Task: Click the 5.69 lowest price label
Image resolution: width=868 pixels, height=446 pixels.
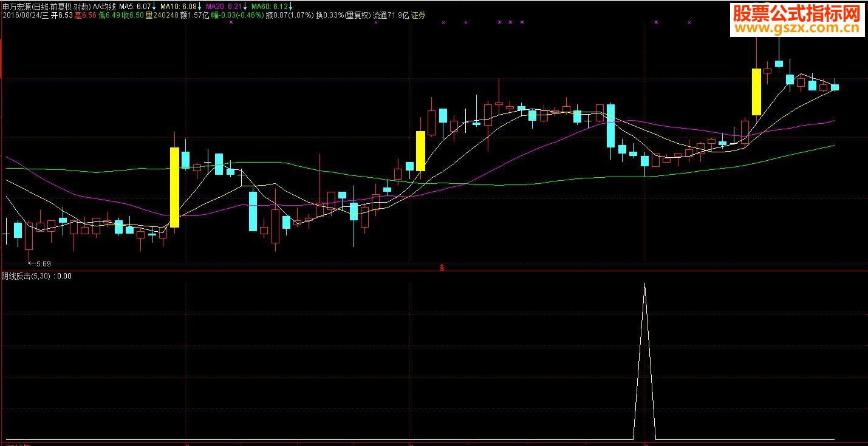Action: pos(43,264)
